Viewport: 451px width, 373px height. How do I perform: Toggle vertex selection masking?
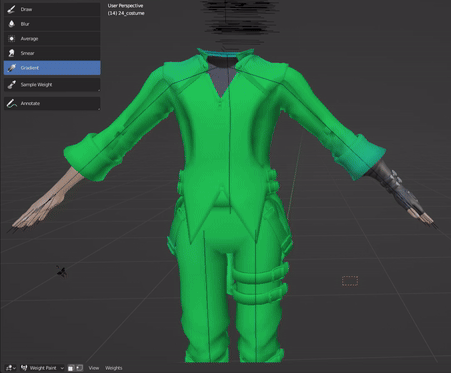(x=79, y=368)
